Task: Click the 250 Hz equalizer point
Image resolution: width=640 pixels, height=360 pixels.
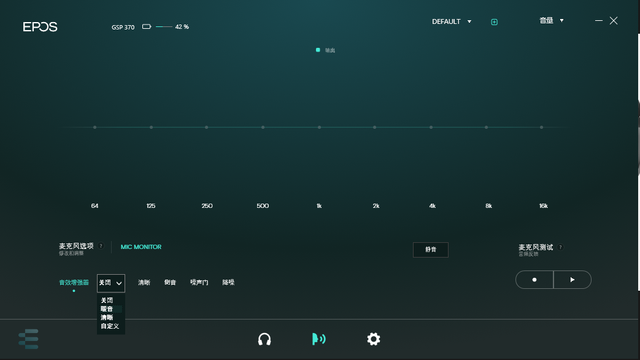Action: point(207,127)
